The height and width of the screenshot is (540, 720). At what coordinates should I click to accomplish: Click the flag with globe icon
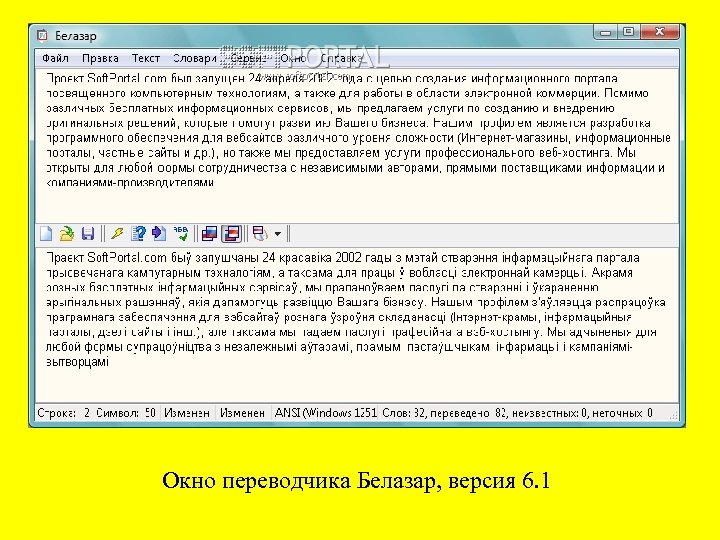[x=260, y=234]
